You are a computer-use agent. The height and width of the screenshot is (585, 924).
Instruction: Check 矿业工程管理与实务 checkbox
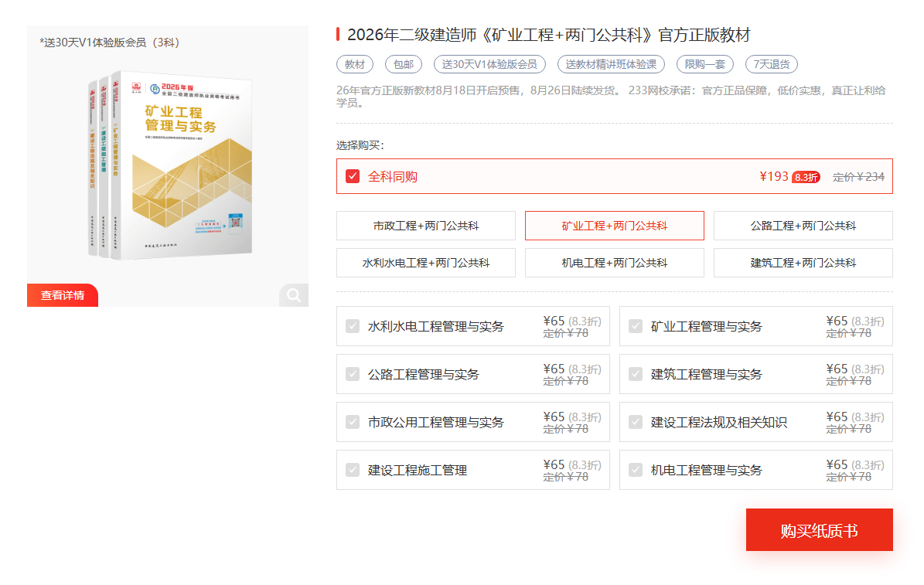click(x=636, y=326)
